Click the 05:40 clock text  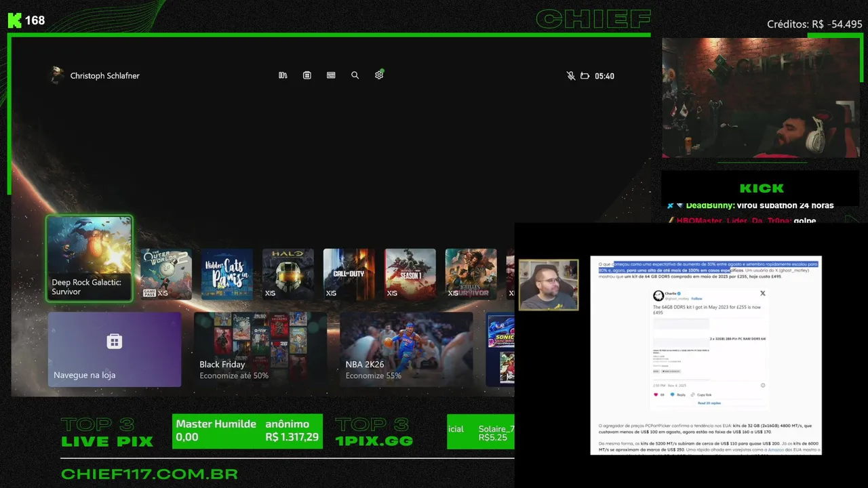[604, 76]
